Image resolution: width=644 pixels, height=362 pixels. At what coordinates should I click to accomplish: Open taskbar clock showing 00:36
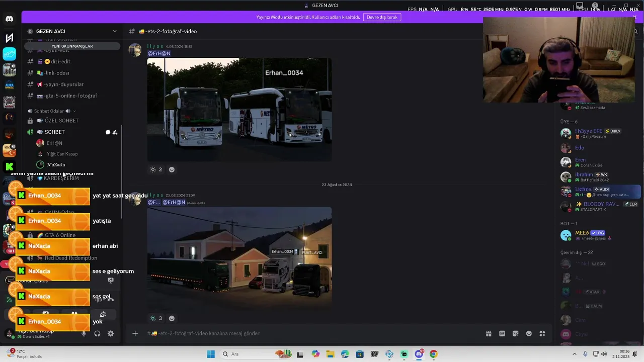point(621,354)
